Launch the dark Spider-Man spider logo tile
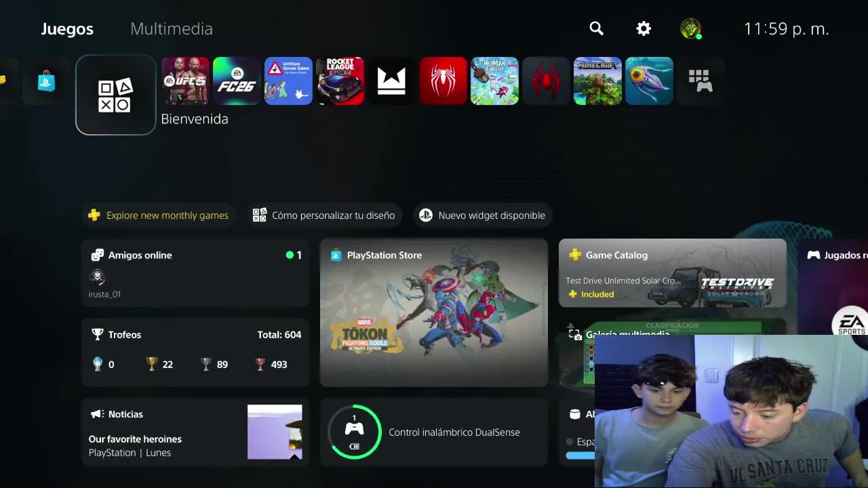This screenshot has height=488, width=868. 546,81
